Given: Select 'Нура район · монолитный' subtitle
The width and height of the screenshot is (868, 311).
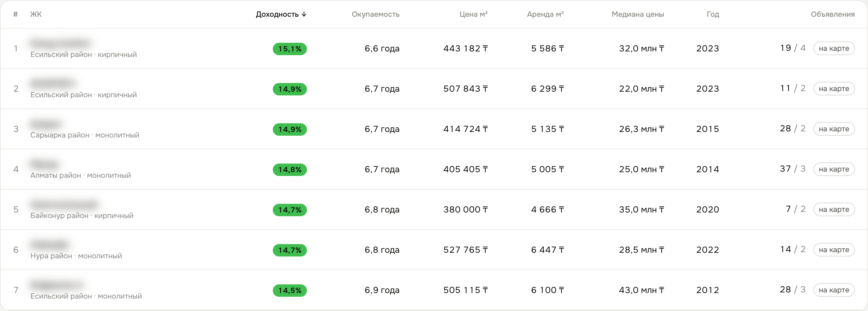Looking at the screenshot, I should click(76, 256).
